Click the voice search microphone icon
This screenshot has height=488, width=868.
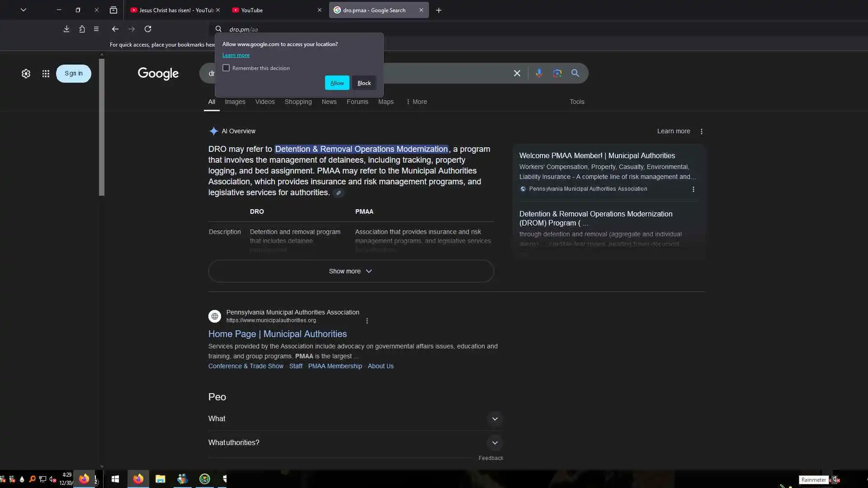tap(539, 73)
